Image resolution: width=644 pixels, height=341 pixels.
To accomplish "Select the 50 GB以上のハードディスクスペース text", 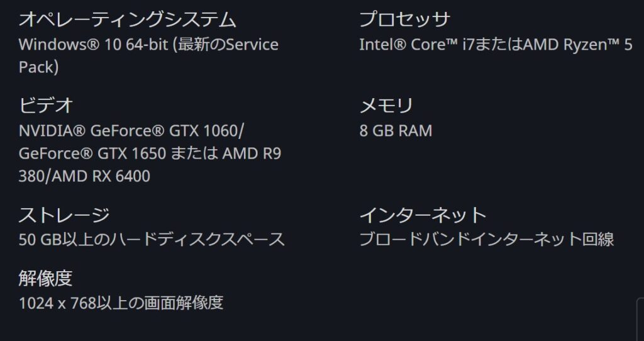I will tap(152, 240).
